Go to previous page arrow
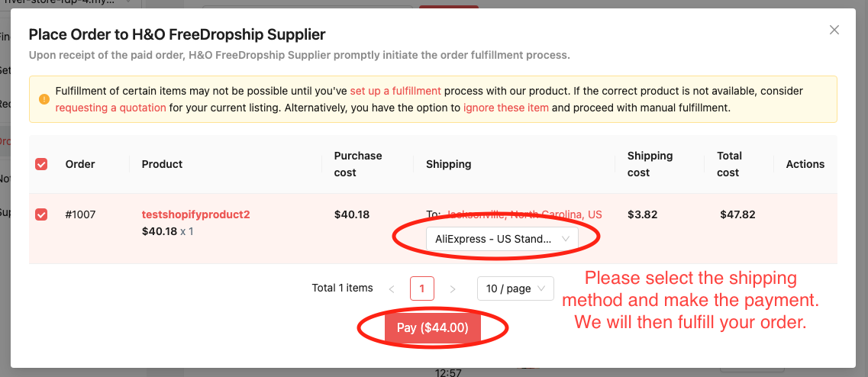 click(x=392, y=289)
